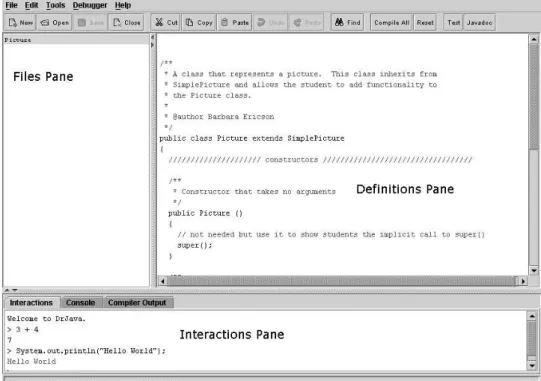
Task: Reset the interactions with Reset button
Action: [425, 22]
